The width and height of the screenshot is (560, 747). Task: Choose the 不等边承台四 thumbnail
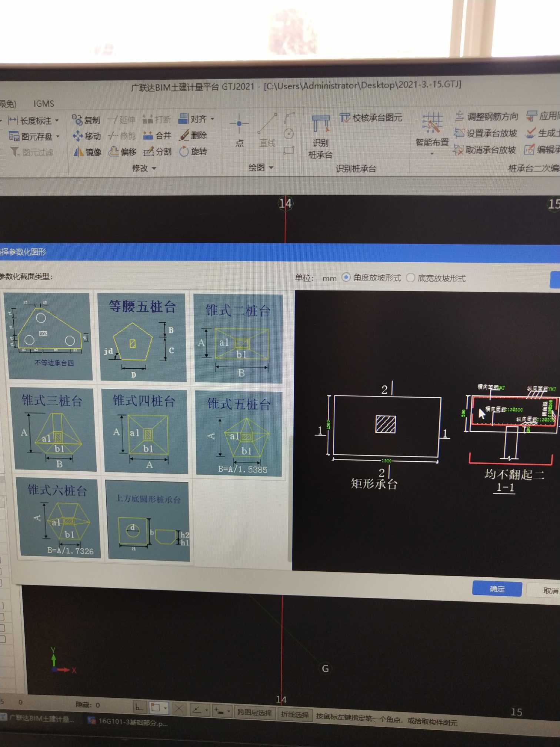(x=49, y=336)
